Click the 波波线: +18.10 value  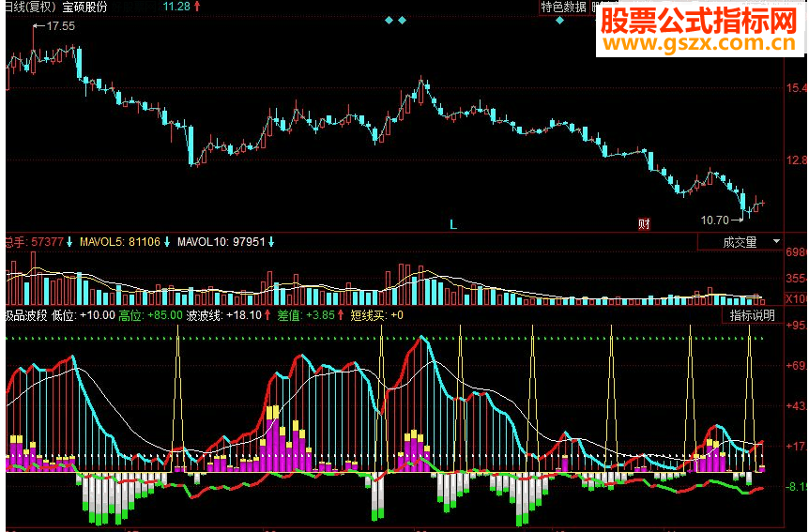point(224,315)
